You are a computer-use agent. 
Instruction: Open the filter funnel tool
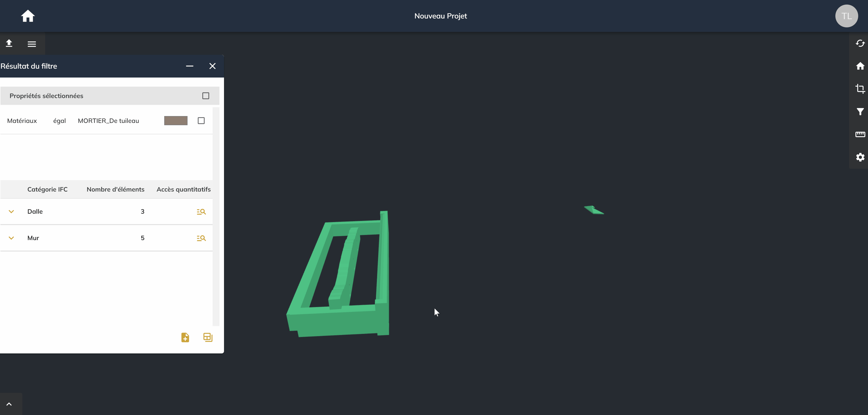coord(860,112)
